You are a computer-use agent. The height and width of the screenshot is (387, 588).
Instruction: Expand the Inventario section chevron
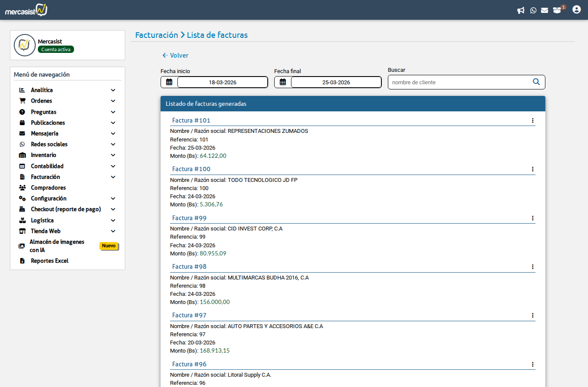coord(113,155)
